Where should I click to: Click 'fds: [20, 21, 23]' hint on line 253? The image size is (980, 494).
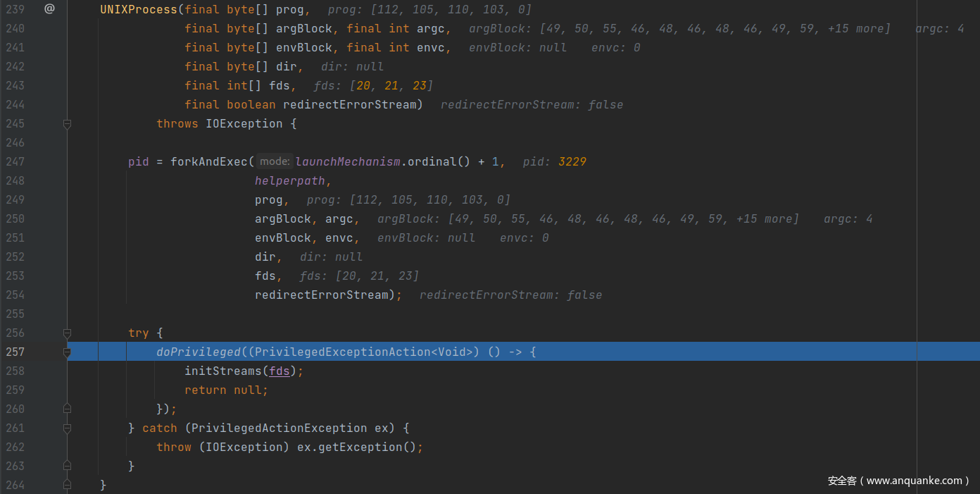click(360, 276)
